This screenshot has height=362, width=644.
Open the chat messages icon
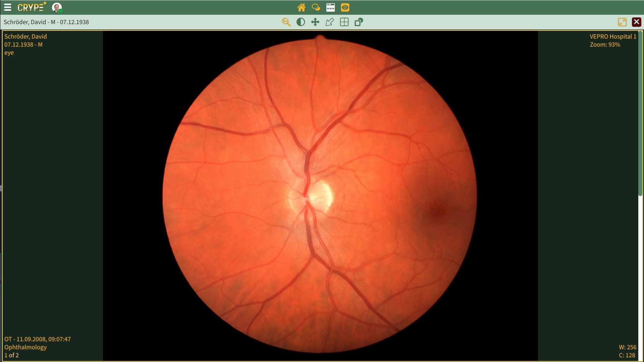[316, 7]
